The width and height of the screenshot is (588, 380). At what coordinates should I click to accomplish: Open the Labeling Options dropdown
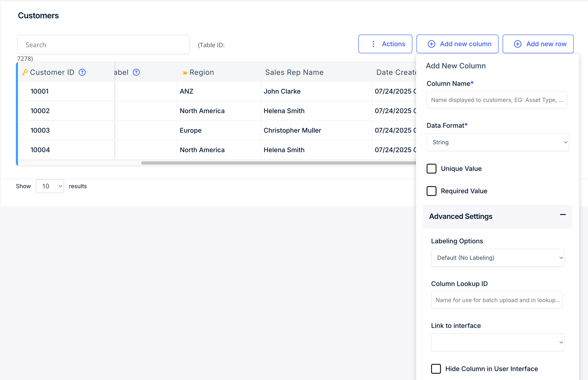click(498, 258)
